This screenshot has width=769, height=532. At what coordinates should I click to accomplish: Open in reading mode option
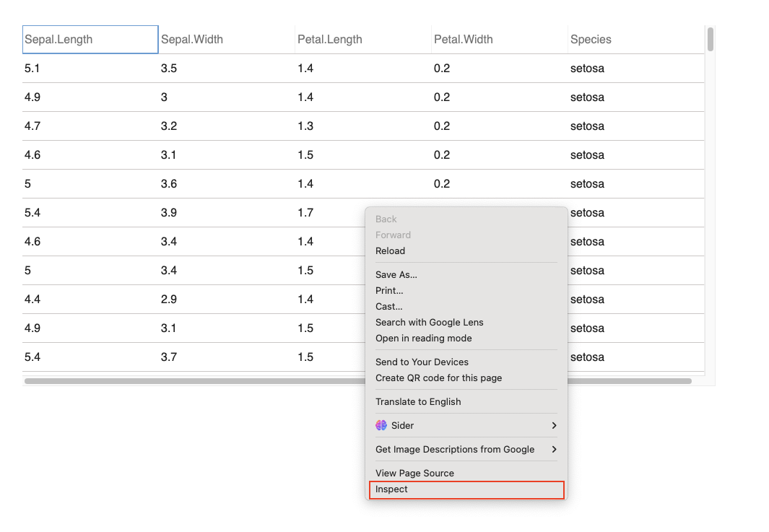pyautogui.click(x=423, y=339)
